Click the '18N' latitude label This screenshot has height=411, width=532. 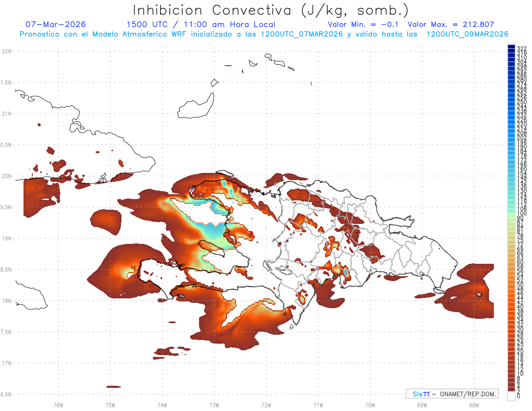(7, 301)
